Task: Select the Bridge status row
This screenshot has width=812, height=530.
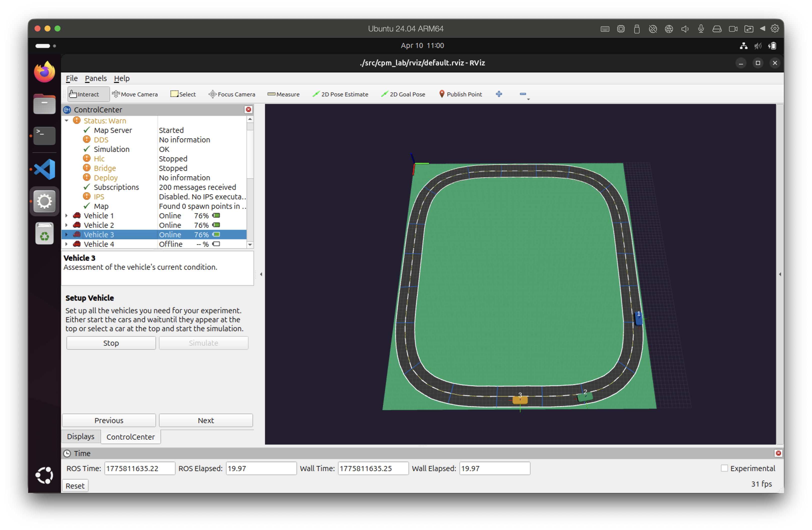Action: click(154, 168)
